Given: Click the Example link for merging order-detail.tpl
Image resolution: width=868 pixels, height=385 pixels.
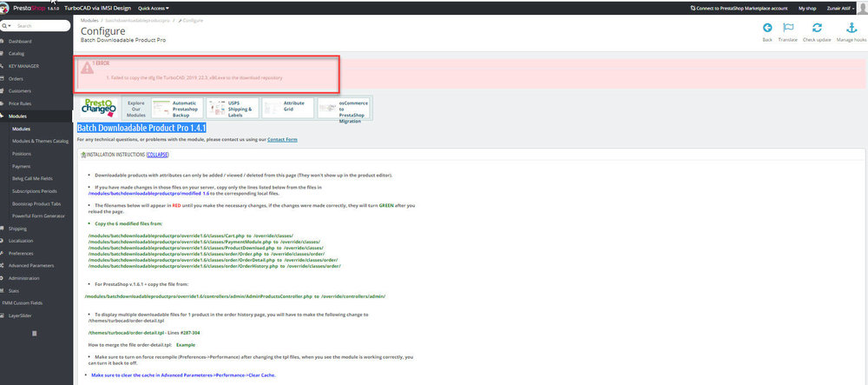Looking at the screenshot, I should click(186, 344).
